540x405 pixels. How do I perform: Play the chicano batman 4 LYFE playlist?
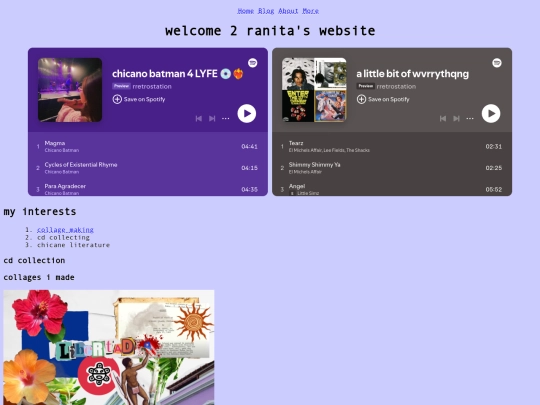247,113
